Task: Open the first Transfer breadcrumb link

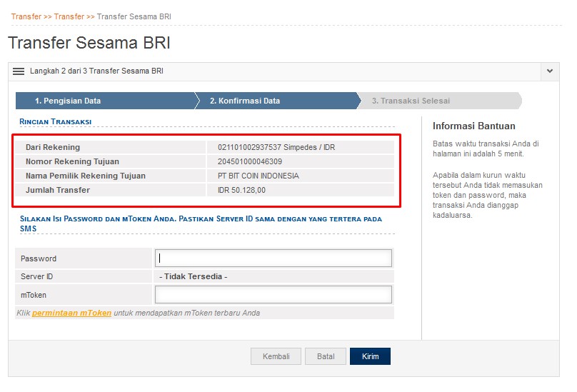Action: pyautogui.click(x=26, y=16)
